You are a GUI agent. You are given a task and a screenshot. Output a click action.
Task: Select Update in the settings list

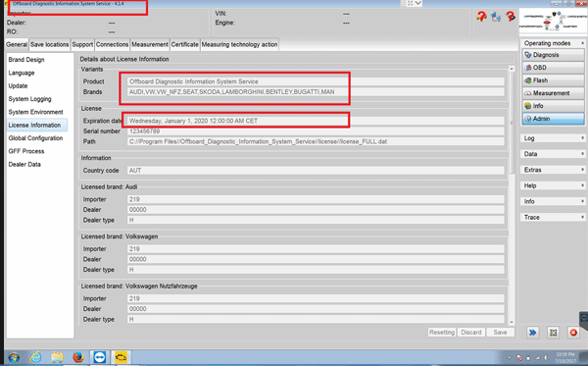[x=18, y=86]
